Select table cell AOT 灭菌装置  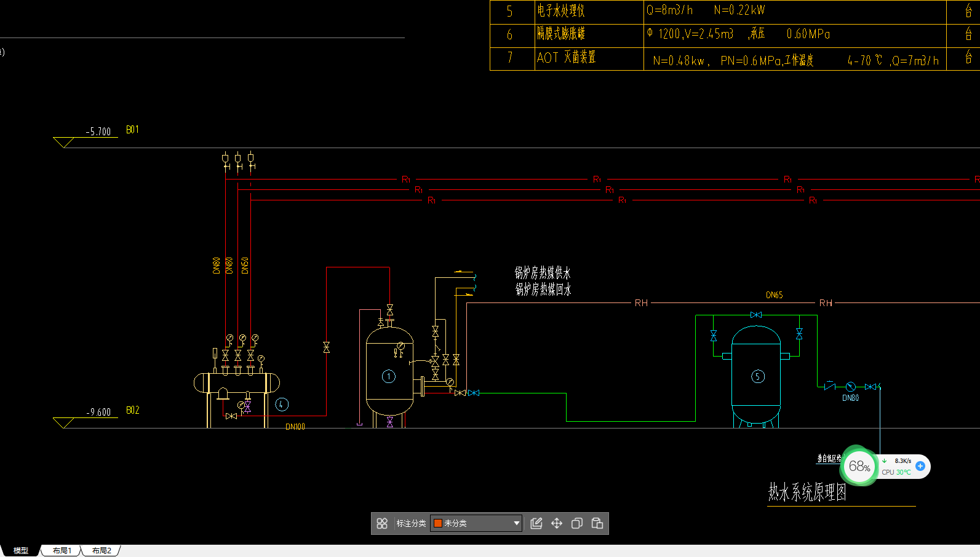point(566,57)
